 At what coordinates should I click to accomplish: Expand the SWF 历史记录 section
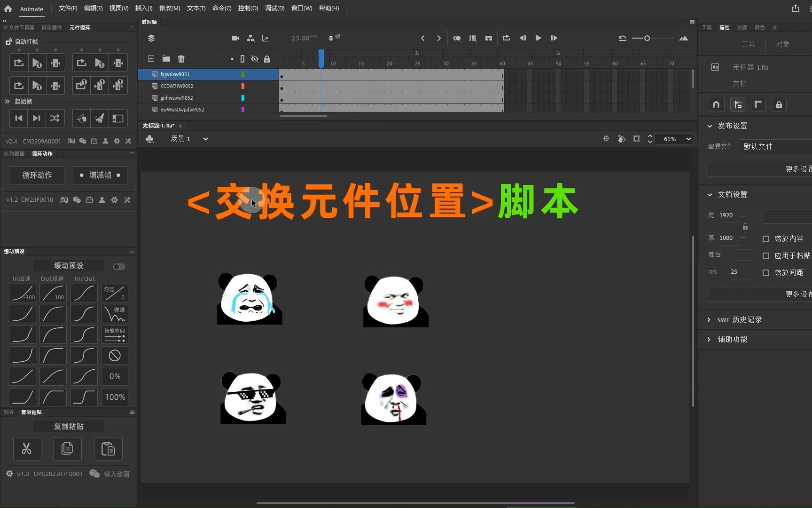coord(709,320)
